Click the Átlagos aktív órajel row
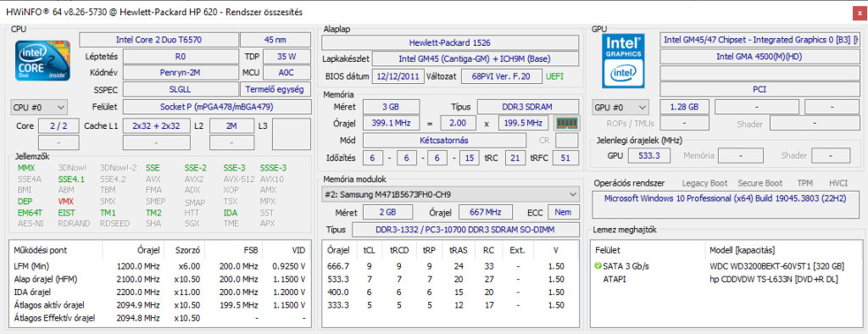 160,305
